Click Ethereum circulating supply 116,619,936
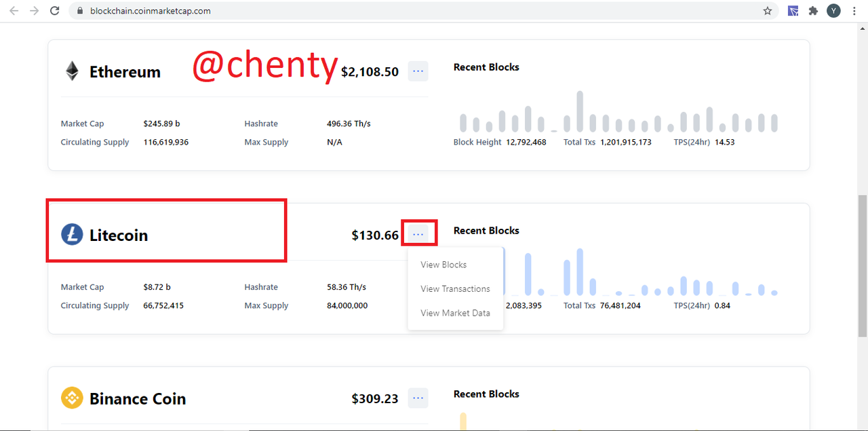 tap(165, 142)
